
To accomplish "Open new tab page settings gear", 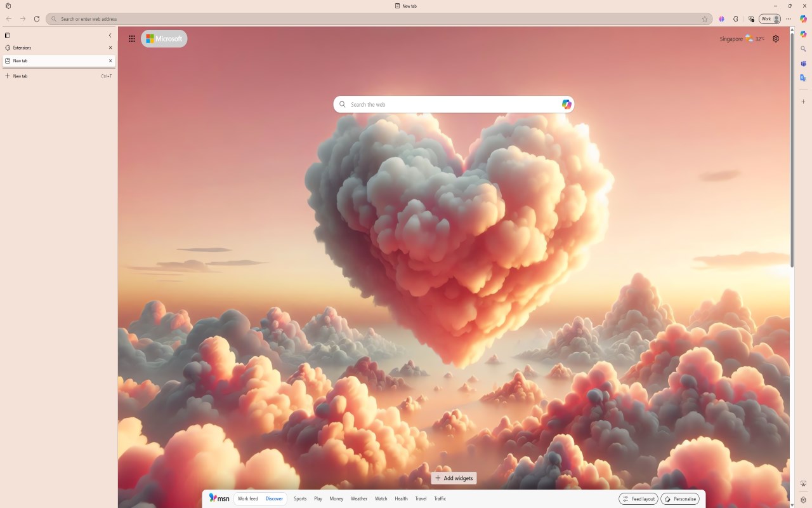I will click(776, 39).
